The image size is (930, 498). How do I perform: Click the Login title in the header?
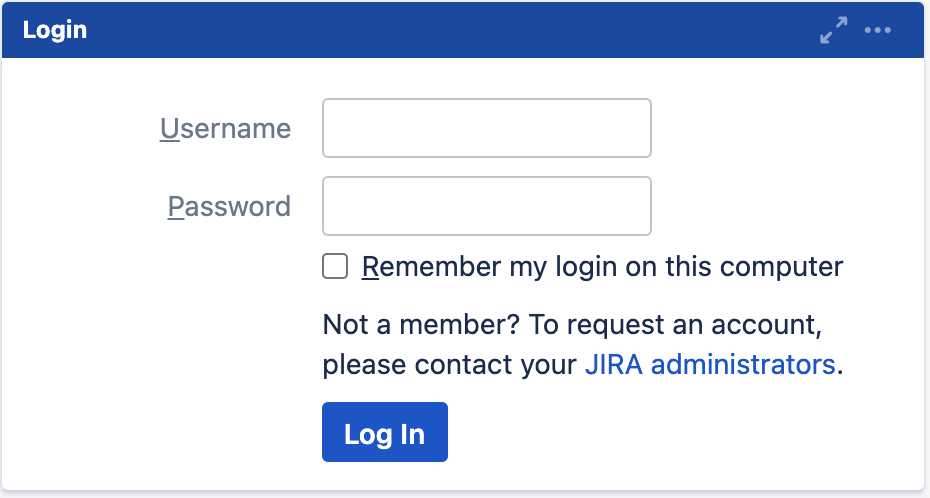point(54,30)
